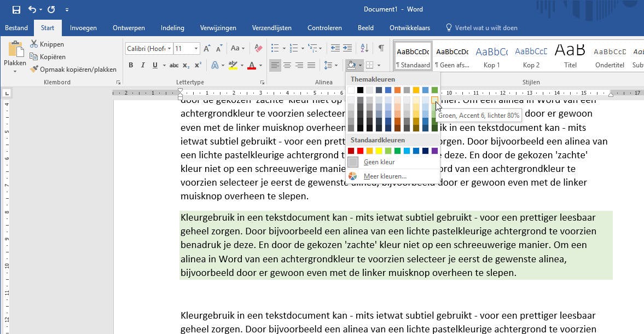
Task: Expand the Calibri font name dropdown
Action: pyautogui.click(x=170, y=49)
